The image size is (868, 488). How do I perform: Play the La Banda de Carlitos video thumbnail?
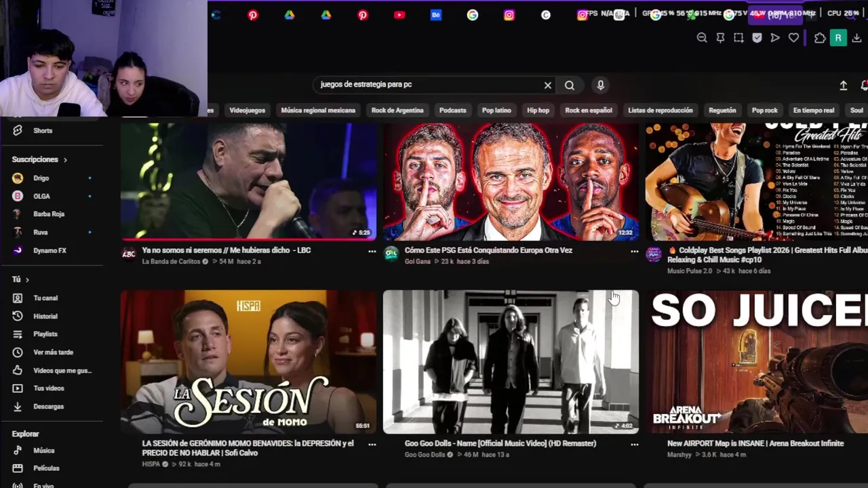(x=248, y=182)
